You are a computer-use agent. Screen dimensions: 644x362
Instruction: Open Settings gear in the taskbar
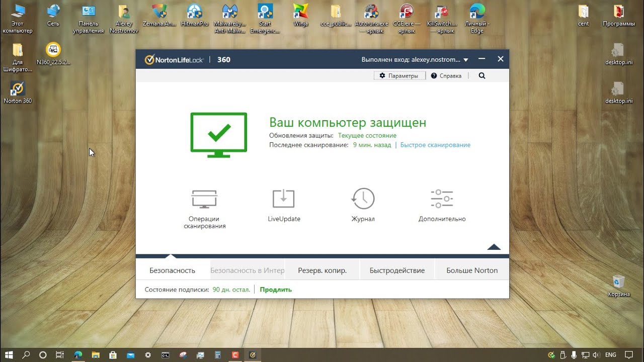click(147, 355)
